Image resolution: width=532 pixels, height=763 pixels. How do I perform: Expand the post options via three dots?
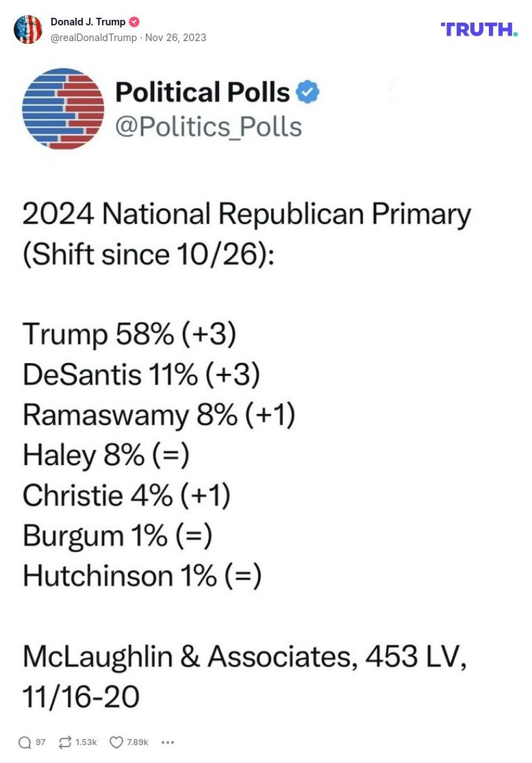(167, 742)
